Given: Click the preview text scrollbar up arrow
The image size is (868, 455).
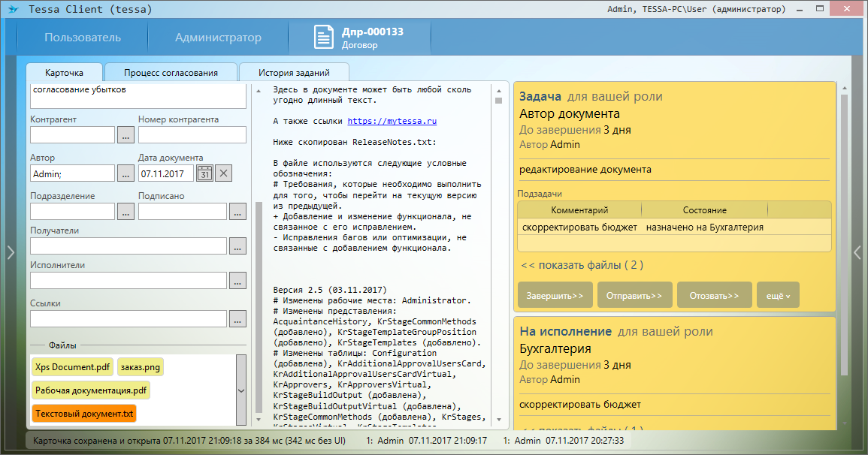Looking at the screenshot, I should point(499,91).
